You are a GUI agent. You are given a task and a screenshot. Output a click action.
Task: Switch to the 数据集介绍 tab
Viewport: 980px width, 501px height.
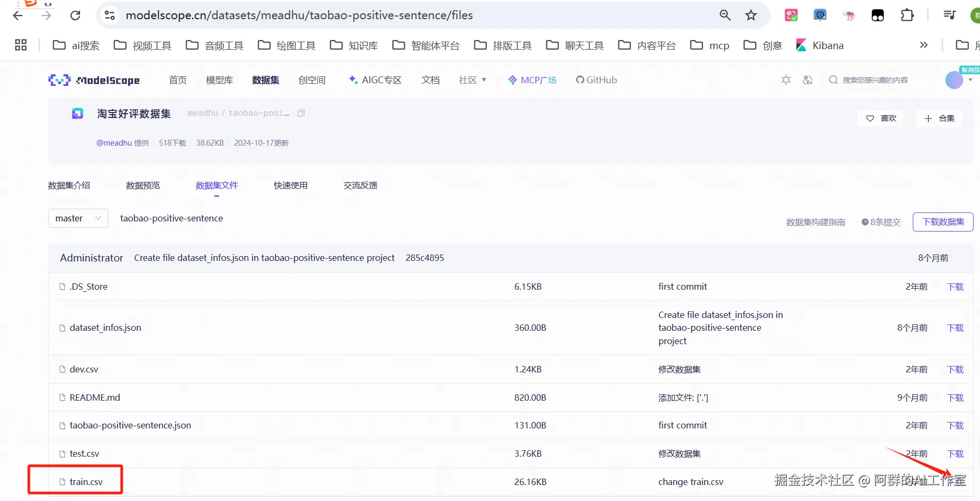pos(69,186)
